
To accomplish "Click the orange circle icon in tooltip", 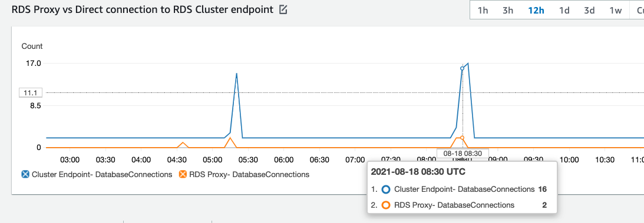I will tap(386, 205).
